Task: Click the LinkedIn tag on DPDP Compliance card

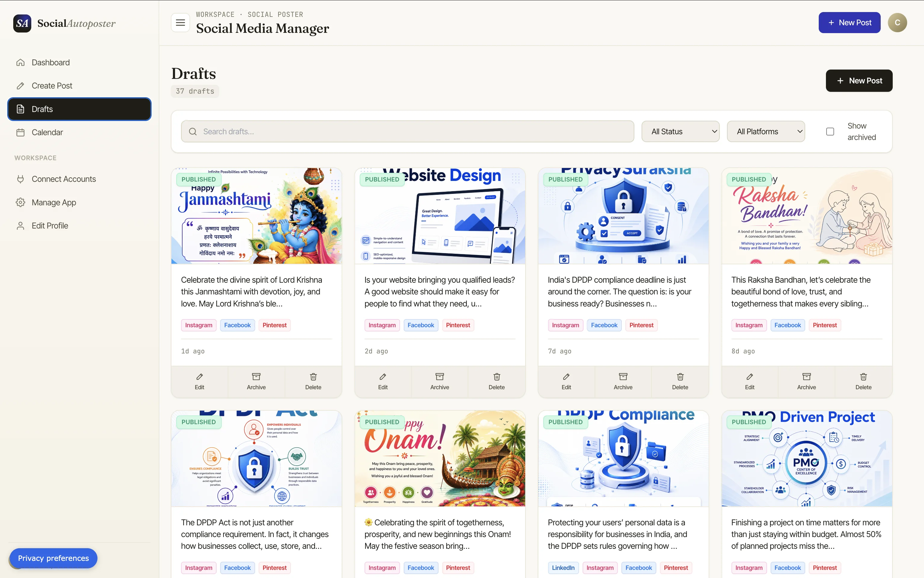Action: click(x=563, y=568)
